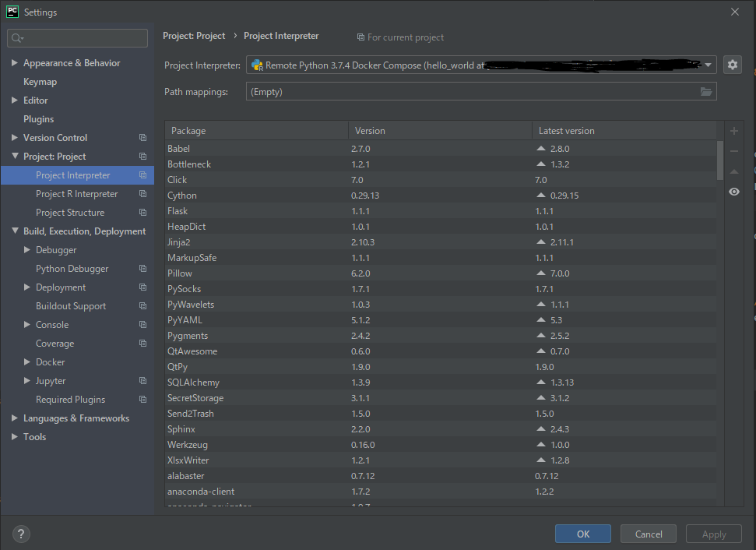Click the Version column header

(x=440, y=131)
